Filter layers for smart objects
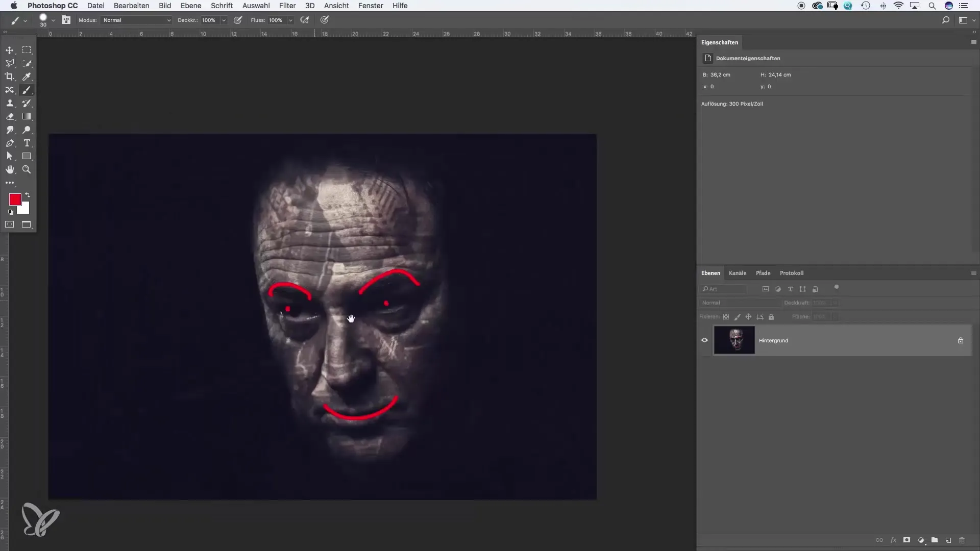The width and height of the screenshot is (980, 551). coord(815,289)
